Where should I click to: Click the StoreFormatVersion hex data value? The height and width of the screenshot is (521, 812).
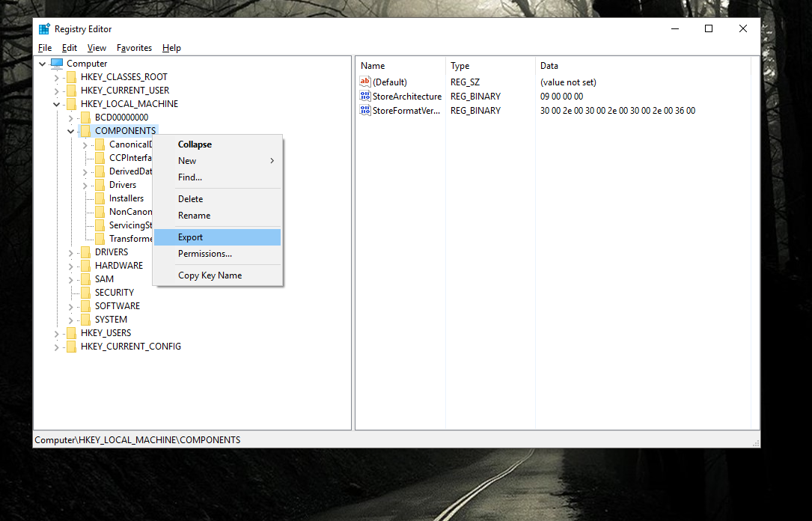[x=618, y=111]
